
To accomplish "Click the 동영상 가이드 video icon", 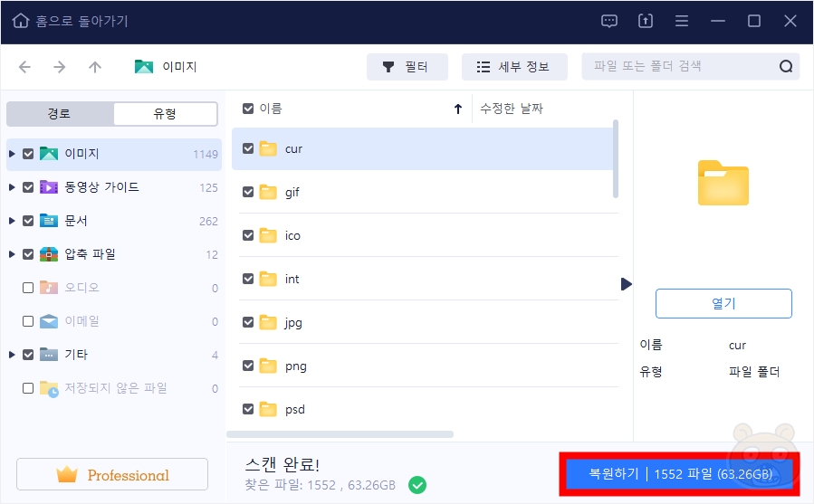I will (49, 187).
